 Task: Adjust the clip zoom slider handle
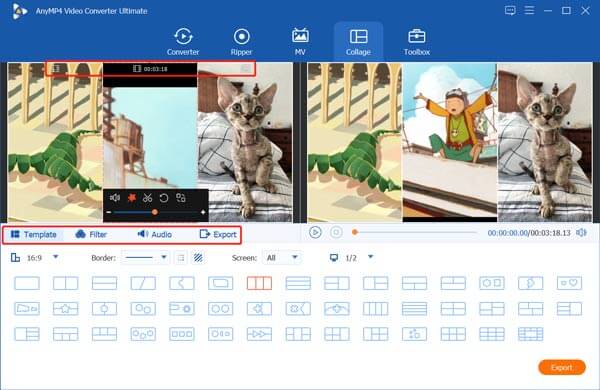155,212
